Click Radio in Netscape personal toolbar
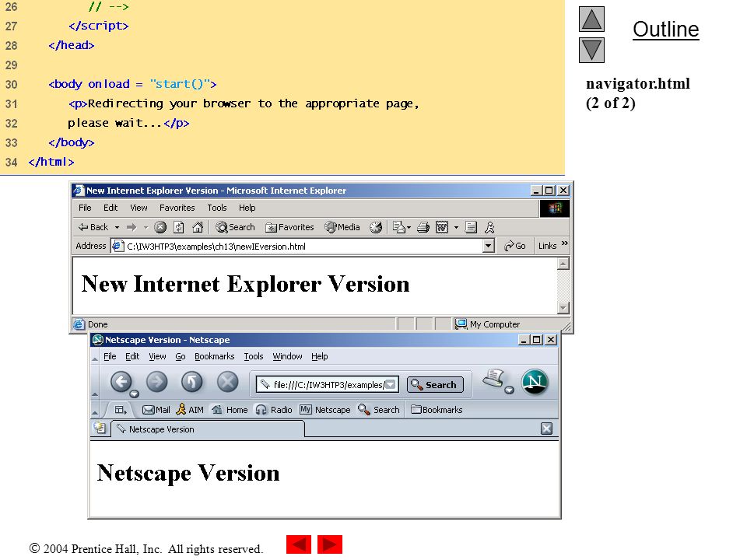747x560 pixels. point(274,410)
